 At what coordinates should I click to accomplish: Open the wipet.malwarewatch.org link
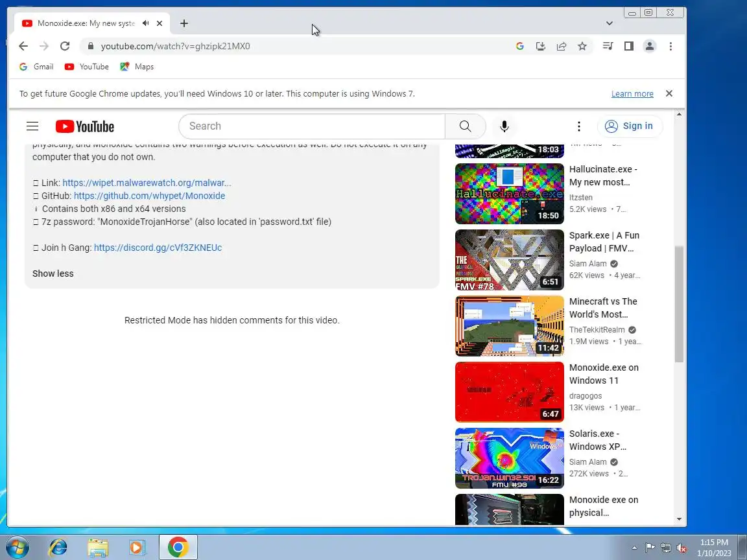147,183
